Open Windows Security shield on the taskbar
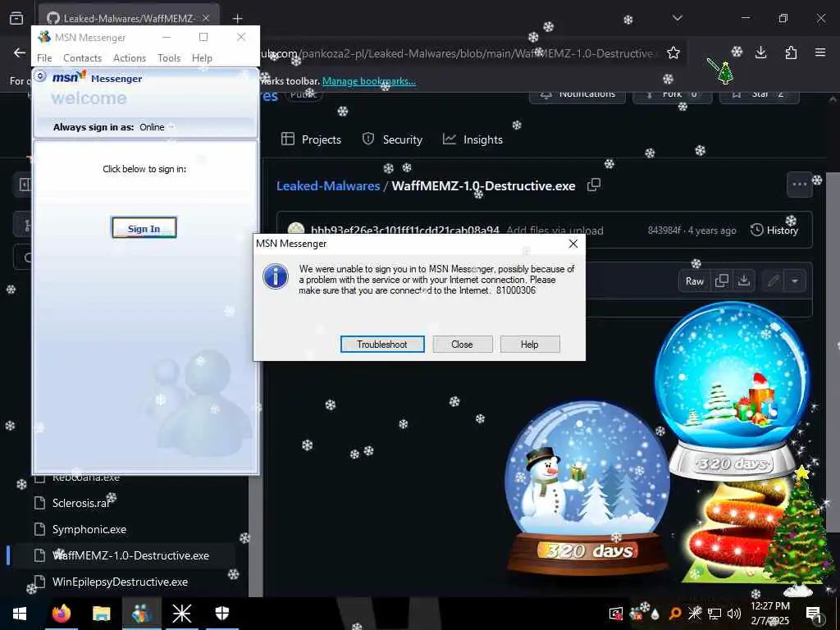The height and width of the screenshot is (630, 840). [221, 614]
